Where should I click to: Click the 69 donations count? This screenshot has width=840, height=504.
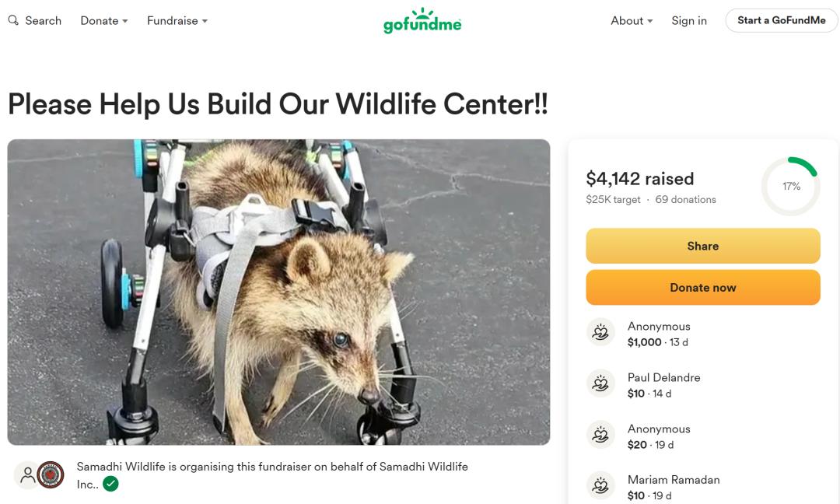pyautogui.click(x=685, y=200)
